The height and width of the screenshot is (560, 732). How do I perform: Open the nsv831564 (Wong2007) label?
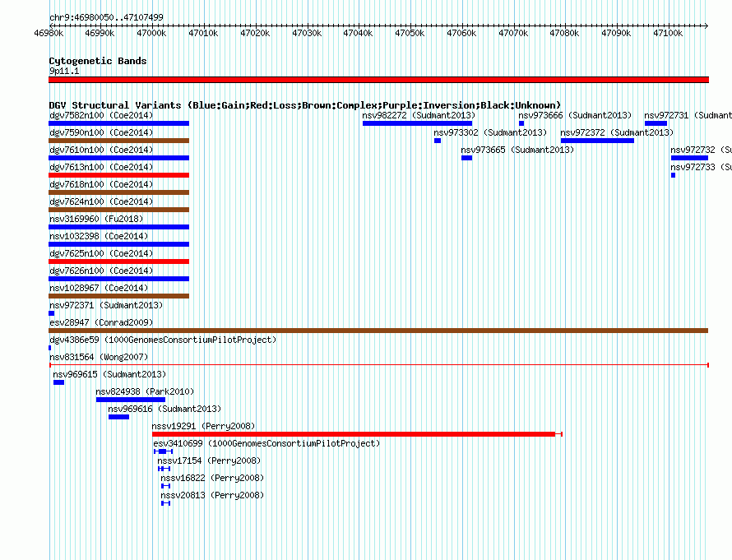tap(99, 357)
